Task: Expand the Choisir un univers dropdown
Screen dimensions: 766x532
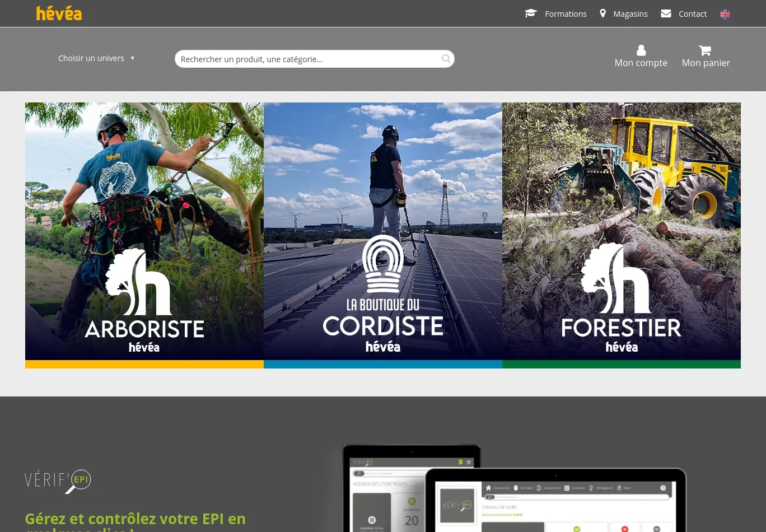Action: pos(97,58)
